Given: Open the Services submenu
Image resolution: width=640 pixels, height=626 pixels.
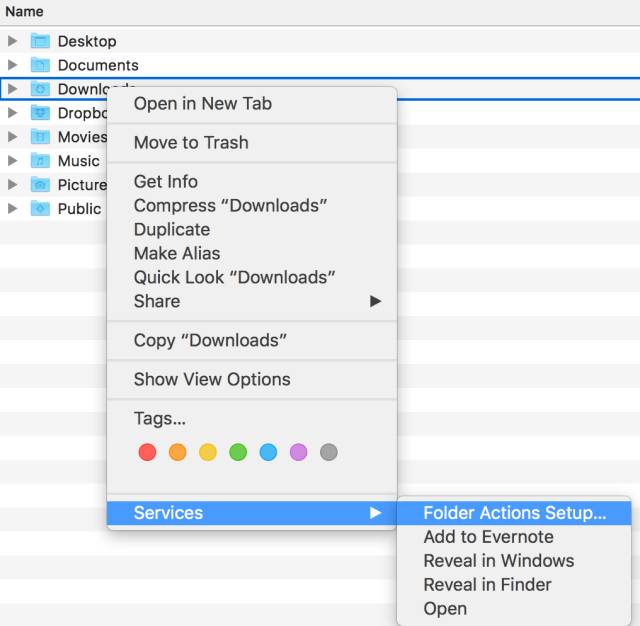Looking at the screenshot, I should pyautogui.click(x=252, y=513).
